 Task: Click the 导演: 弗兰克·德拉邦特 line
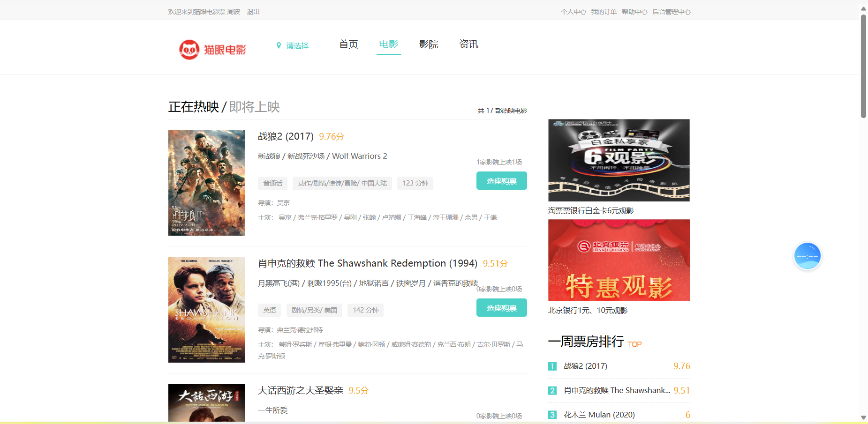coord(290,330)
